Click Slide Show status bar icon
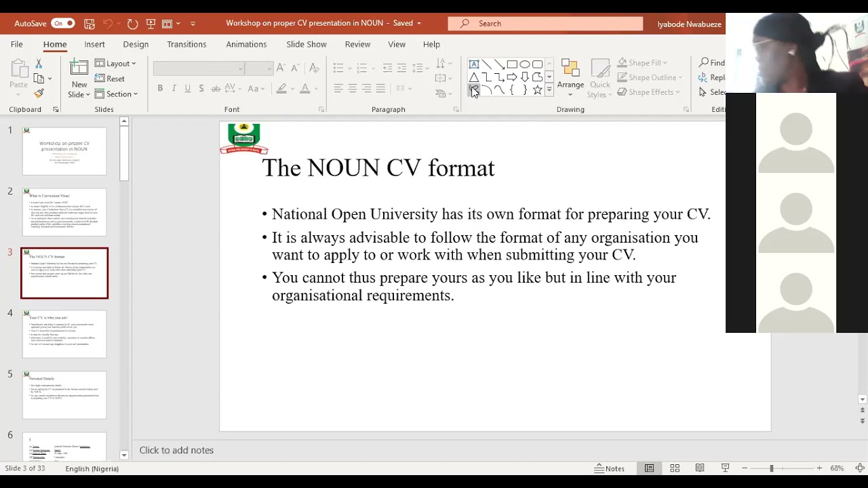The image size is (868, 488). pos(725,468)
